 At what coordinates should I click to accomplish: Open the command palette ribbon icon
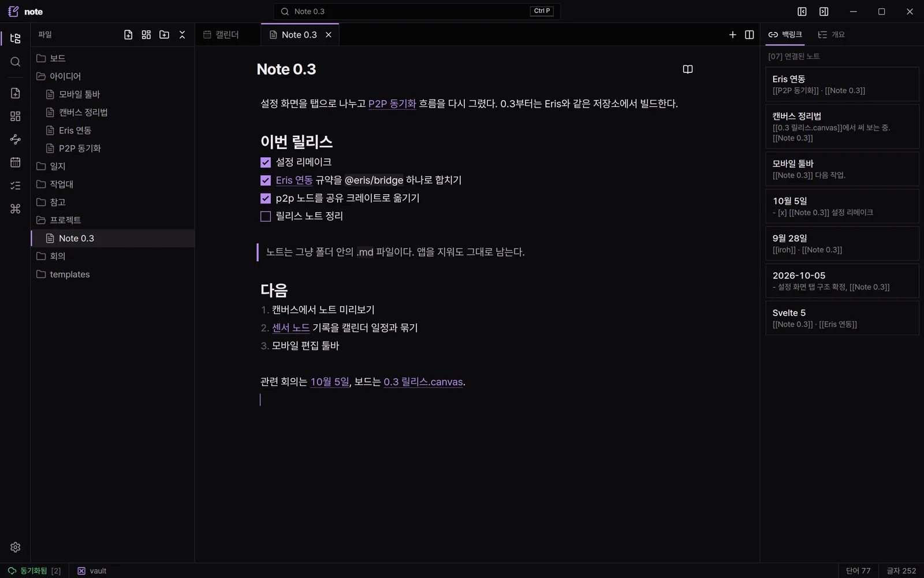point(16,209)
